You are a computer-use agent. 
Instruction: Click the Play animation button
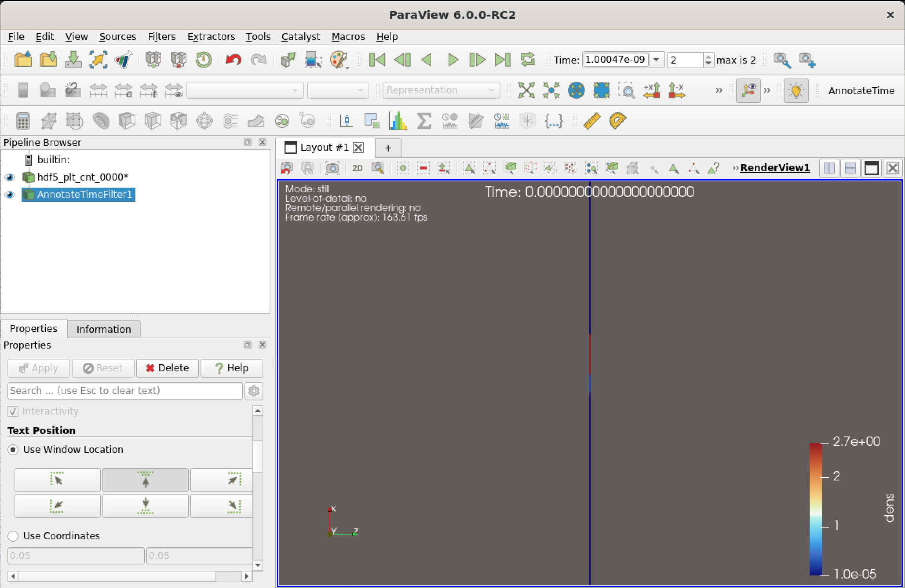[453, 60]
